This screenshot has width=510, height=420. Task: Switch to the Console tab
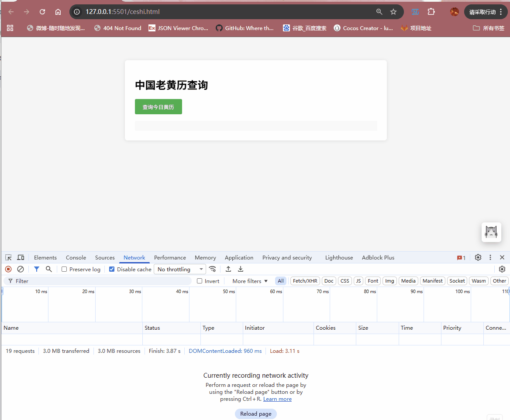pyautogui.click(x=76, y=257)
